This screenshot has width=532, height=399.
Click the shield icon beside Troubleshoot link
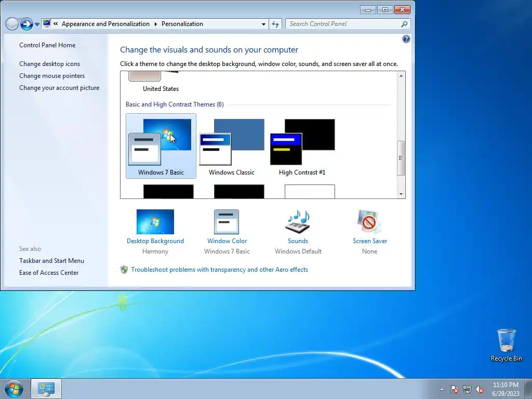124,270
